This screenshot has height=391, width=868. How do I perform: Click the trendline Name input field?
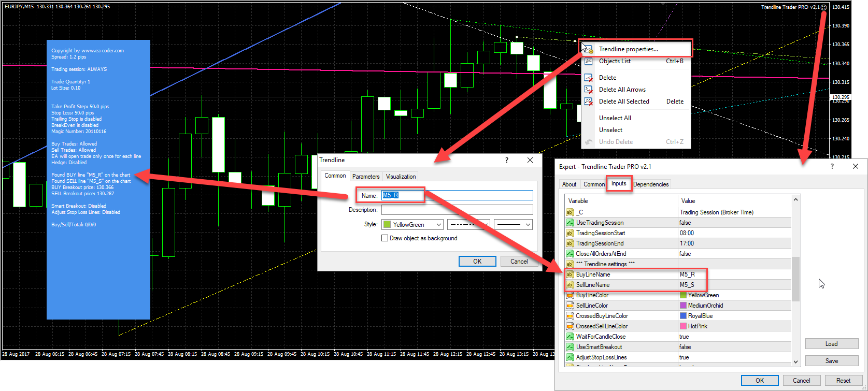(457, 195)
